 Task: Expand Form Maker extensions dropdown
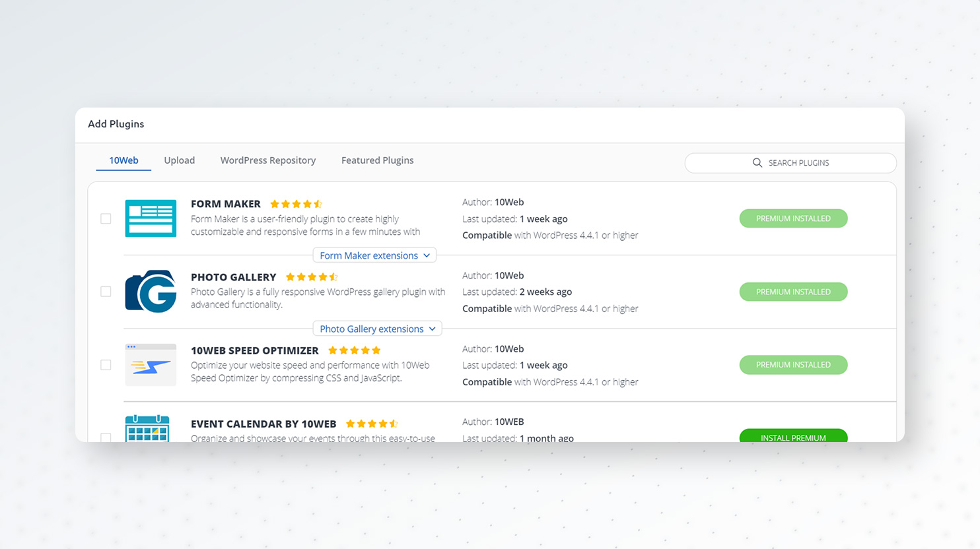coord(374,255)
